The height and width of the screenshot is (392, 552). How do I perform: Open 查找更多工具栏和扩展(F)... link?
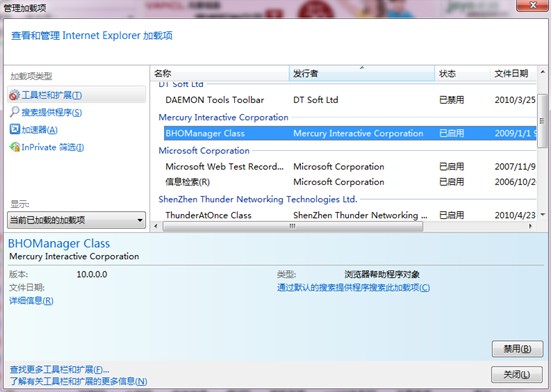click(x=59, y=369)
